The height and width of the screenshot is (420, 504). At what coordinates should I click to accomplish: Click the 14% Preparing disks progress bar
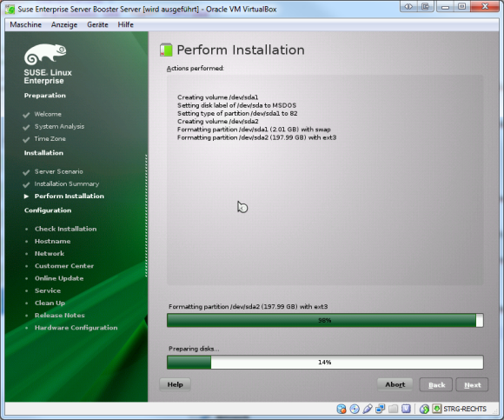(x=325, y=363)
